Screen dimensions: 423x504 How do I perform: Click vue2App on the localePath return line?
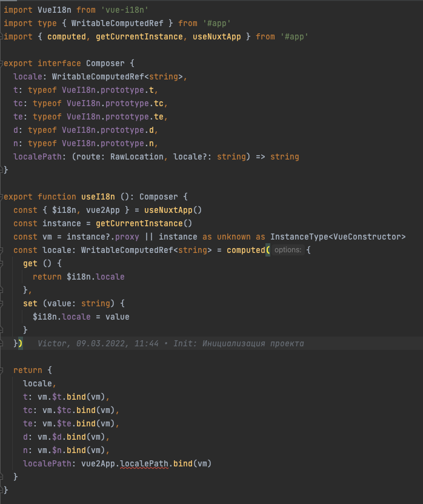98,463
